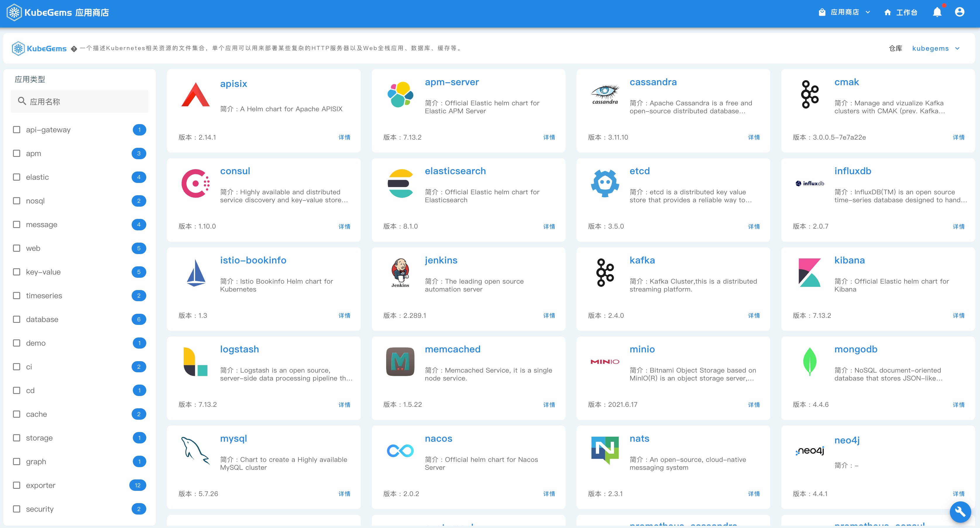Image resolution: width=980 pixels, height=528 pixels.
Task: Click the timeseries category label
Action: click(44, 296)
